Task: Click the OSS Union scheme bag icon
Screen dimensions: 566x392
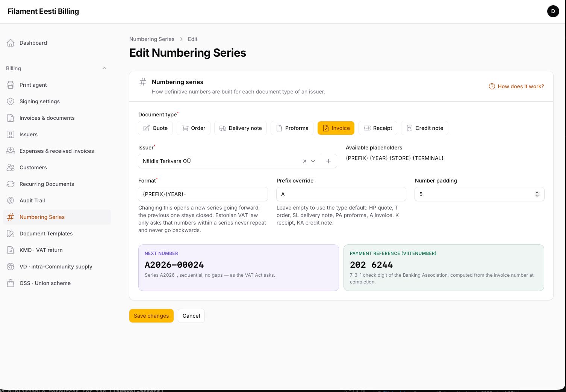Action: click(x=11, y=283)
